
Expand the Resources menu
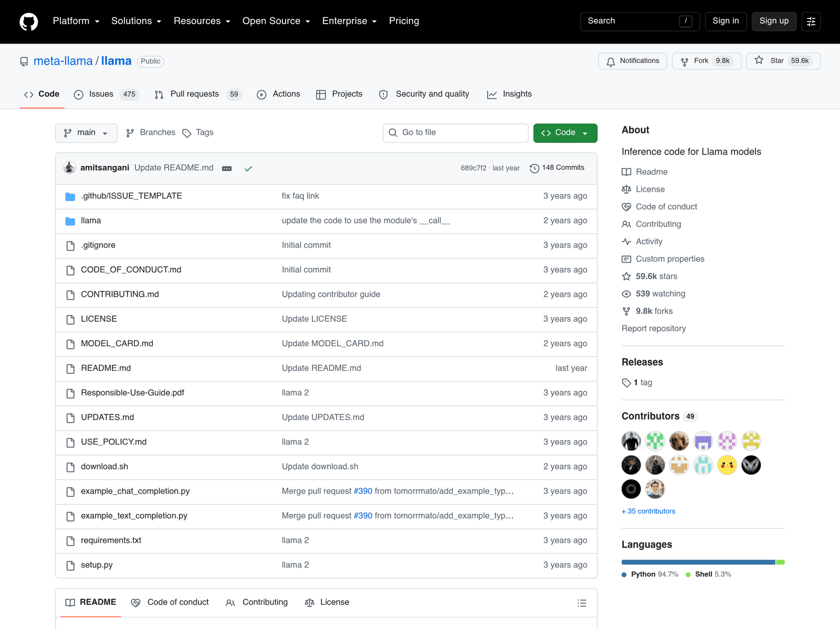pyautogui.click(x=202, y=21)
